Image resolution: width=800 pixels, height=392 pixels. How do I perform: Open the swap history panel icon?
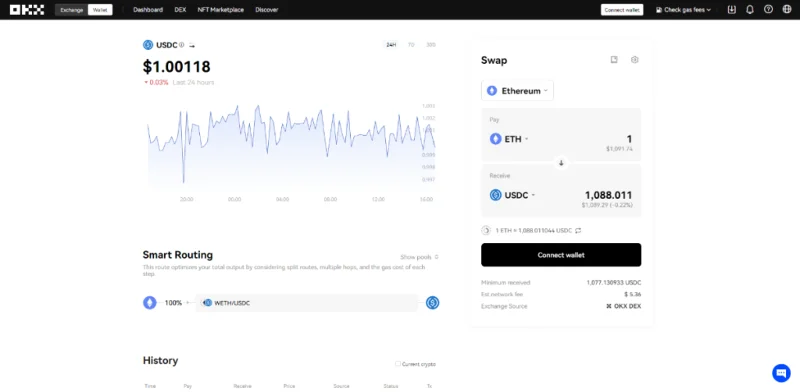(614, 60)
